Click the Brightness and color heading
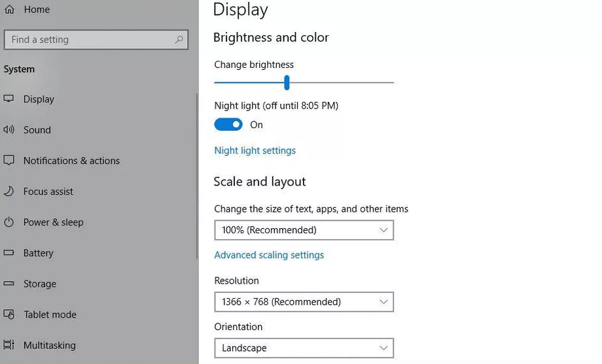602x364 pixels. click(271, 37)
